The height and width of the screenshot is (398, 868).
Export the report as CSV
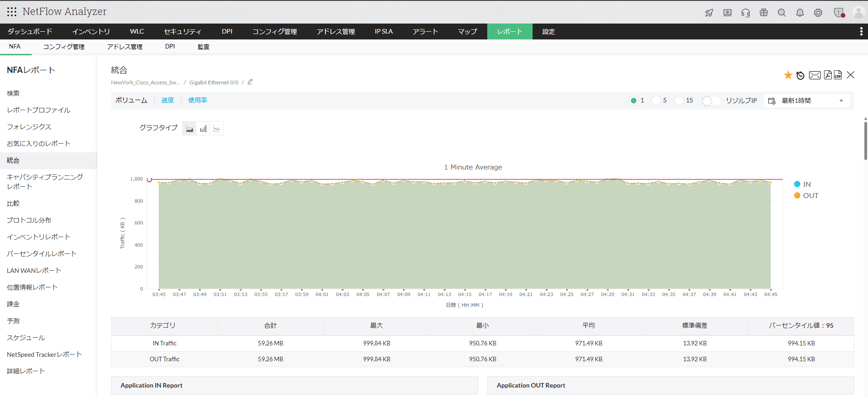(x=838, y=75)
